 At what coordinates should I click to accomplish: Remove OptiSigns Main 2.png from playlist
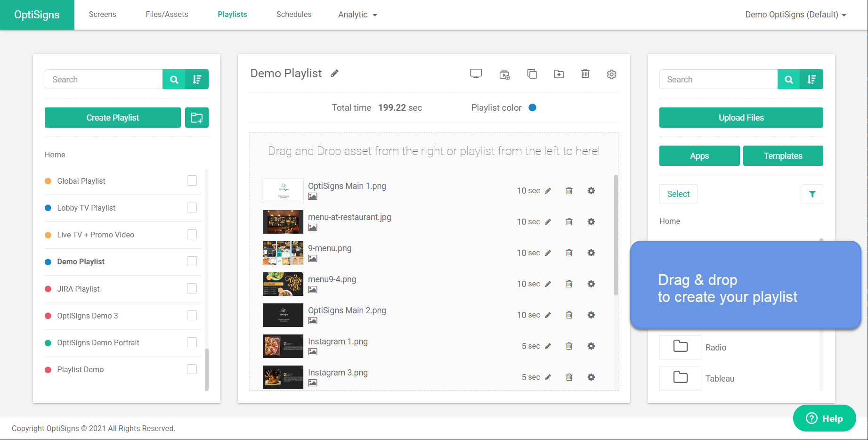(x=569, y=315)
